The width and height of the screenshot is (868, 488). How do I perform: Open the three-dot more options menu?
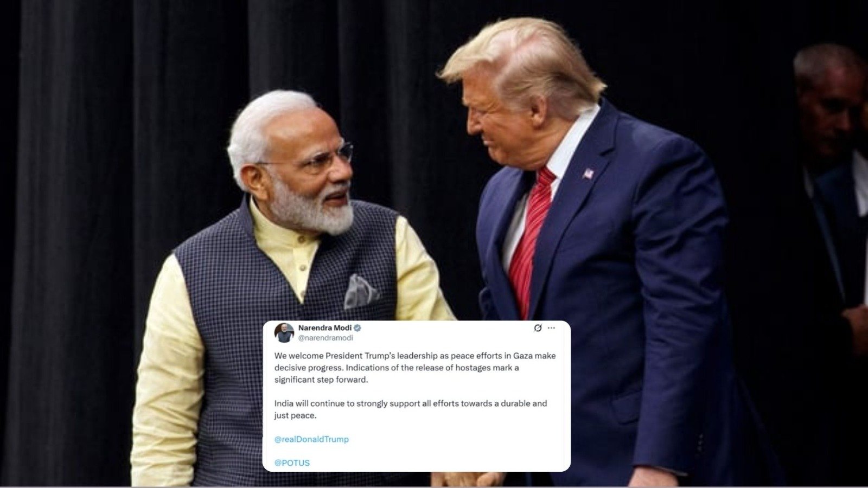[x=551, y=328]
